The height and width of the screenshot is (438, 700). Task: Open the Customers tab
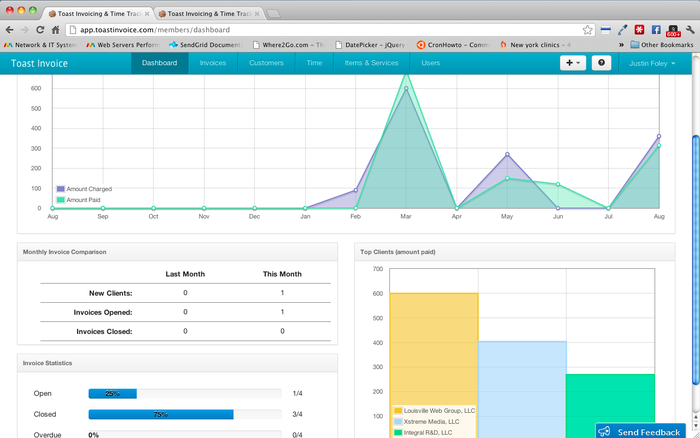[266, 63]
